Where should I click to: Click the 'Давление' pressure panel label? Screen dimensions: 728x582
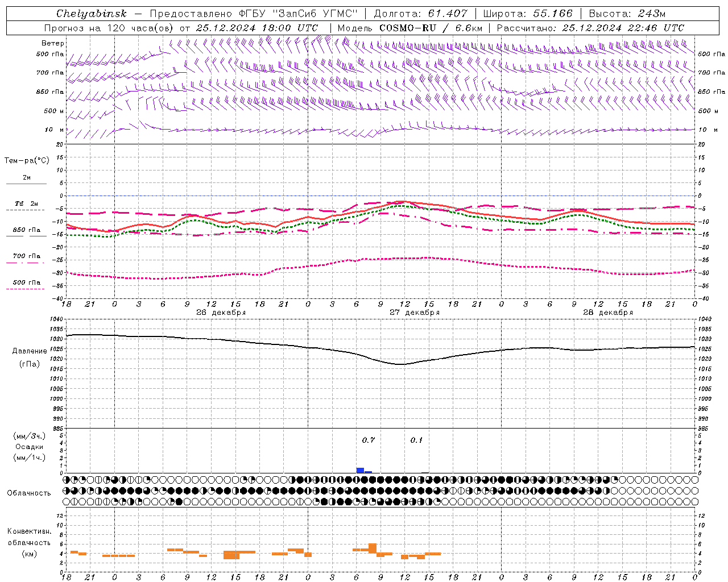click(30, 351)
